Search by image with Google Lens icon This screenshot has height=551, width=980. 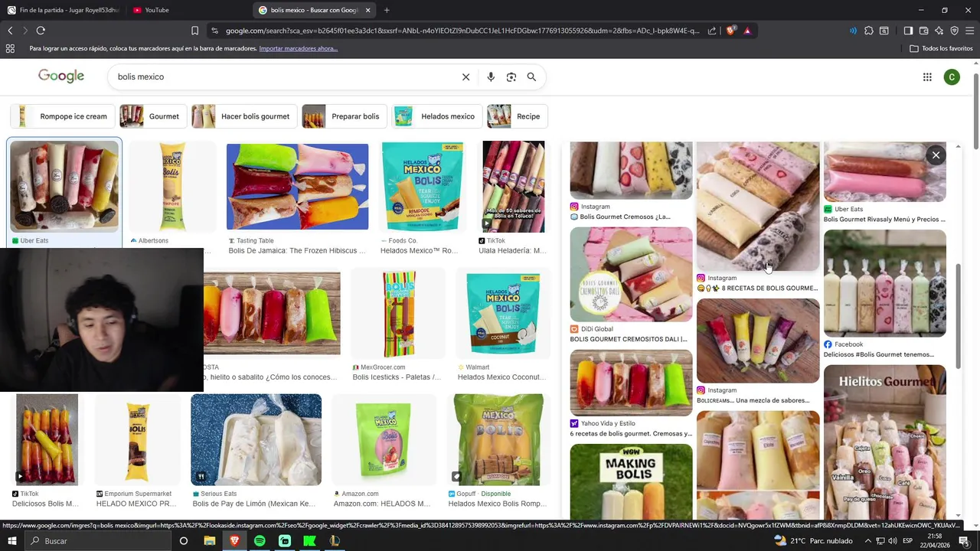pyautogui.click(x=511, y=77)
